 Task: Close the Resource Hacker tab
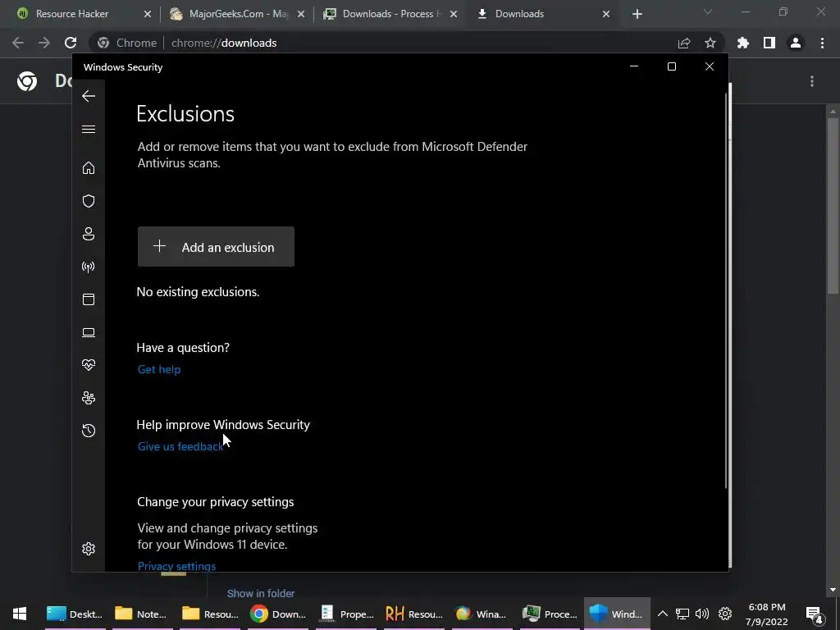[148, 14]
